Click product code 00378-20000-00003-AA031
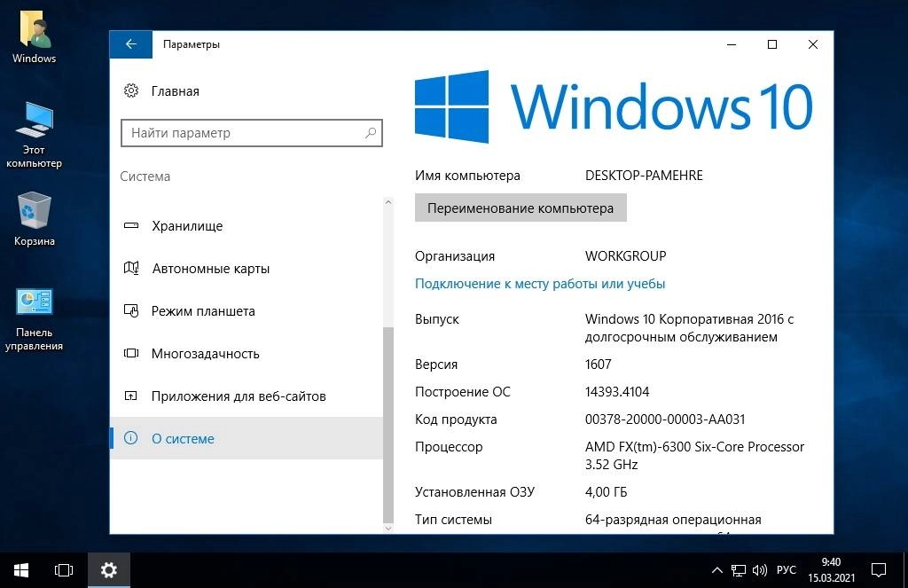 (665, 419)
